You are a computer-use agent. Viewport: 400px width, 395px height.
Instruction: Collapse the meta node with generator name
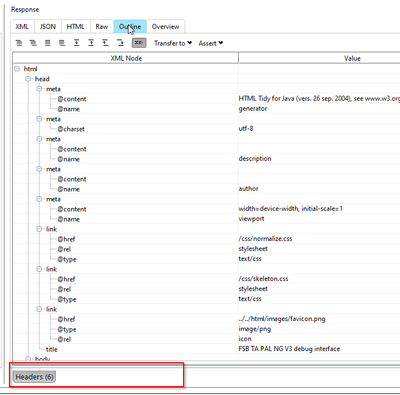[39, 89]
